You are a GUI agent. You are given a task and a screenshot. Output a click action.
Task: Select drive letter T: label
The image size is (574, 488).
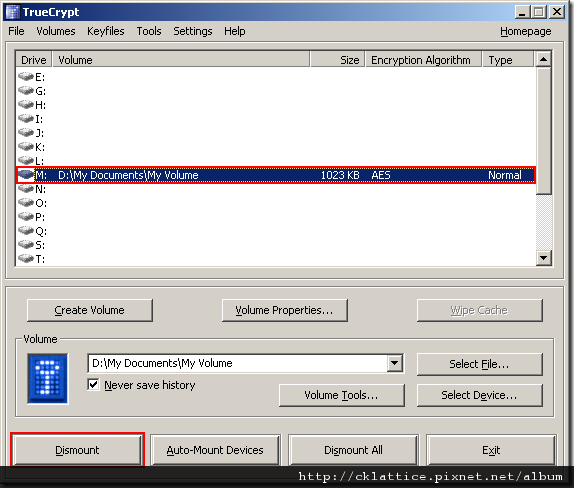point(40,259)
